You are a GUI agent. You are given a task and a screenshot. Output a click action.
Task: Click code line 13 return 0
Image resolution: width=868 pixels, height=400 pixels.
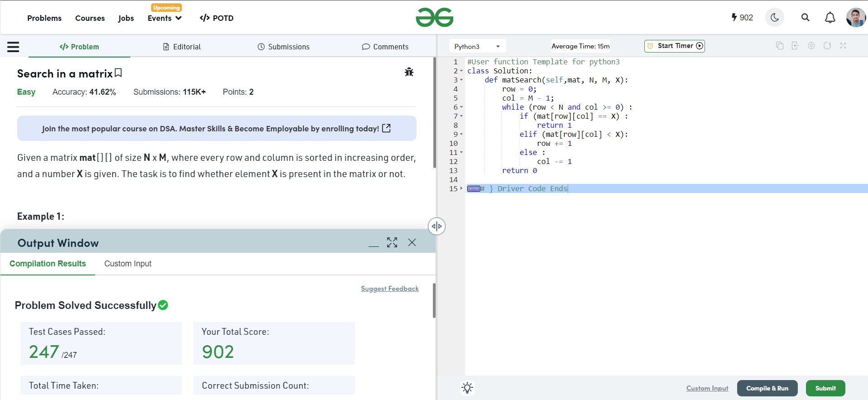point(519,170)
